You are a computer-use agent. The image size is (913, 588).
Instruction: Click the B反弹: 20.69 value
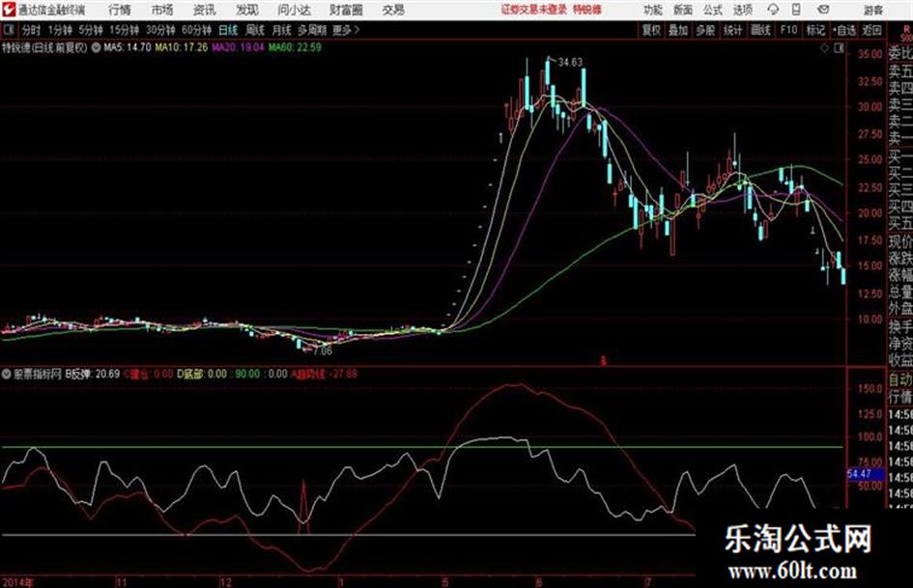tap(93, 375)
